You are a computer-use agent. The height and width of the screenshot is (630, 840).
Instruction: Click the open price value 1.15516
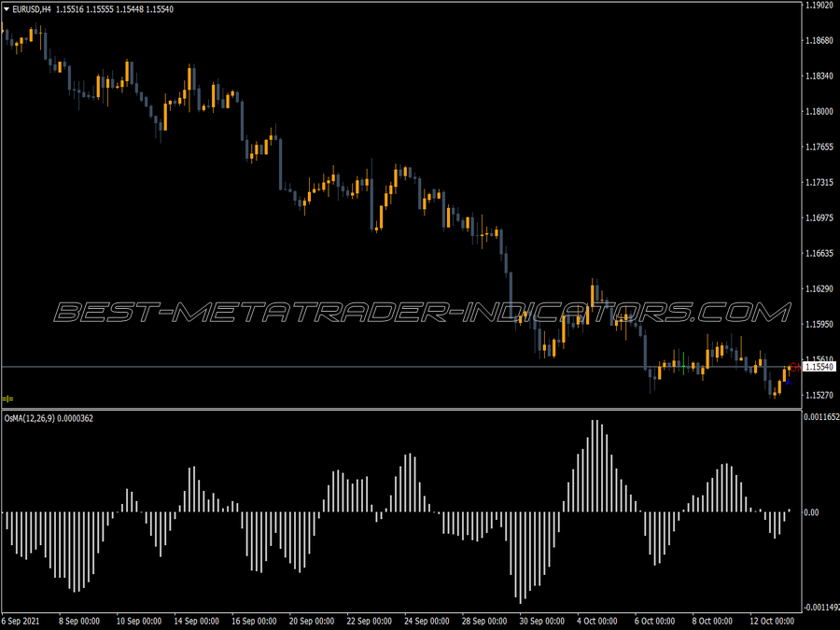[69, 9]
